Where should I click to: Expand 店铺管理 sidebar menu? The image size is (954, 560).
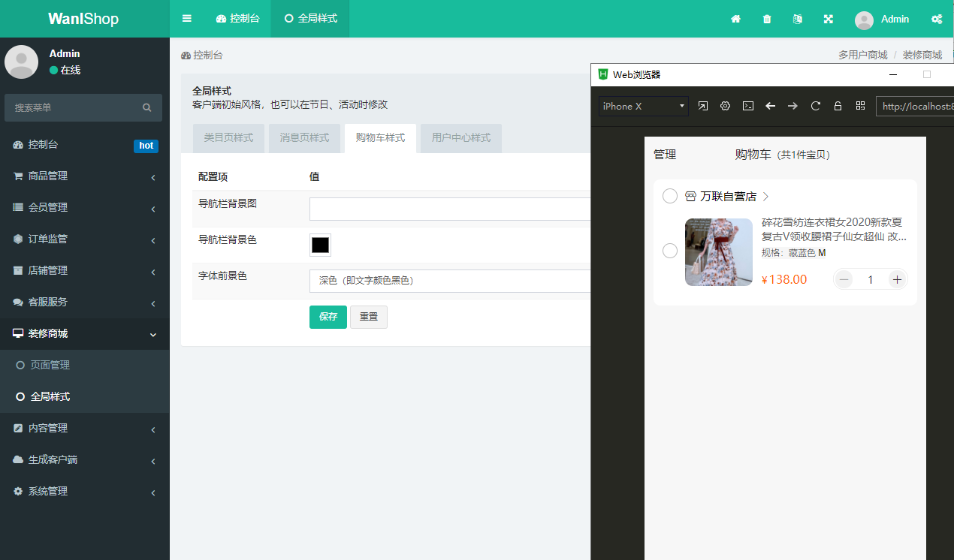tap(85, 271)
